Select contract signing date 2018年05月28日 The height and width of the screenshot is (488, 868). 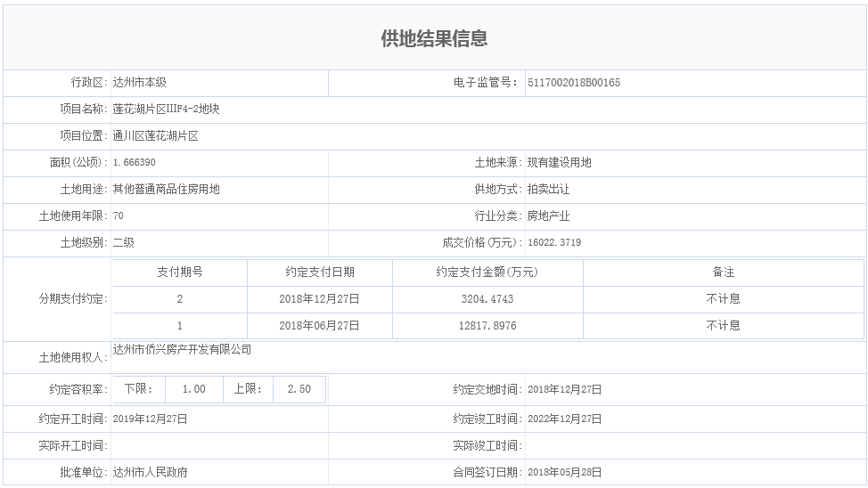pyautogui.click(x=565, y=472)
